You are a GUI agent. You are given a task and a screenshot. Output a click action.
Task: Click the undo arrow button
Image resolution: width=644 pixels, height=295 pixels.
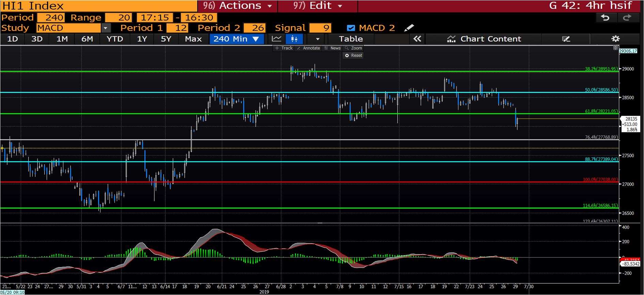pyautogui.click(x=605, y=18)
